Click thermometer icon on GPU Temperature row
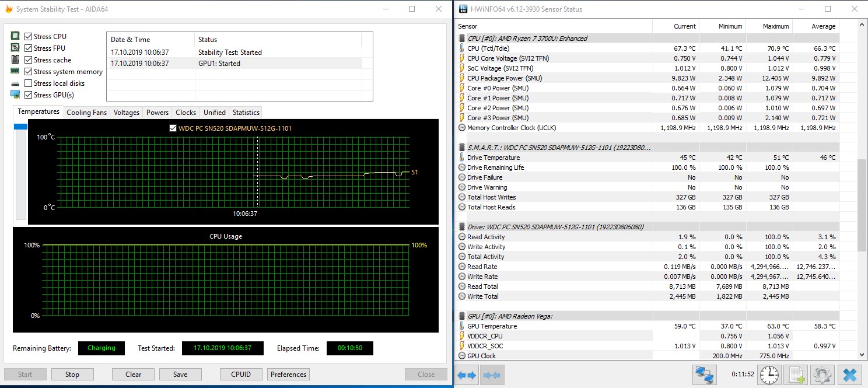868x388 pixels. click(x=462, y=326)
